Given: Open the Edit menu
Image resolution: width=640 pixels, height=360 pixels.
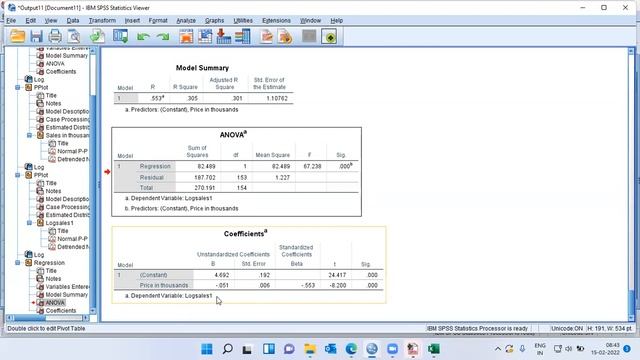Looking at the screenshot, I should (x=31, y=20).
